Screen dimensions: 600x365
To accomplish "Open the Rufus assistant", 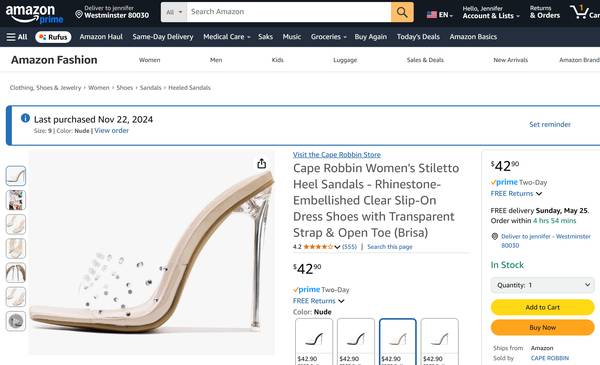I will click(53, 37).
